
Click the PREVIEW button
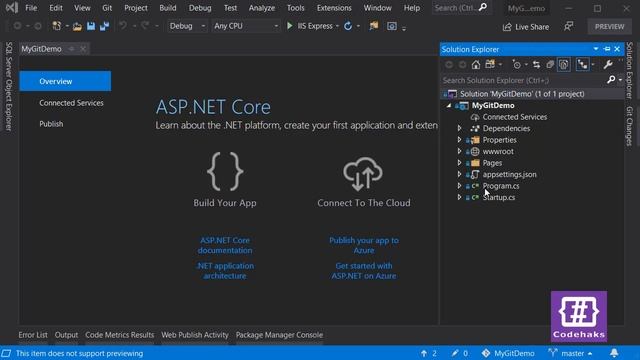(609, 27)
